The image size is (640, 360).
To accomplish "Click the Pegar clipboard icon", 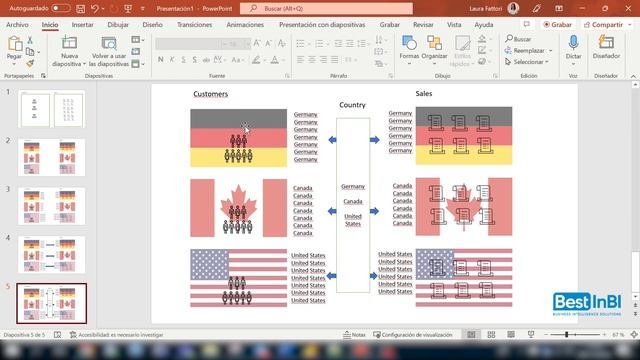I will pos(14,44).
